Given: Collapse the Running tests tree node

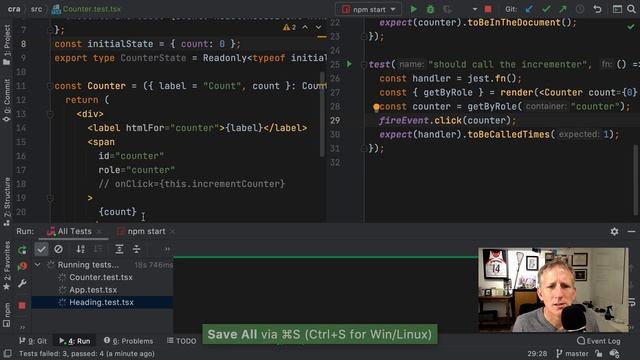Looking at the screenshot, I should tap(38, 265).
